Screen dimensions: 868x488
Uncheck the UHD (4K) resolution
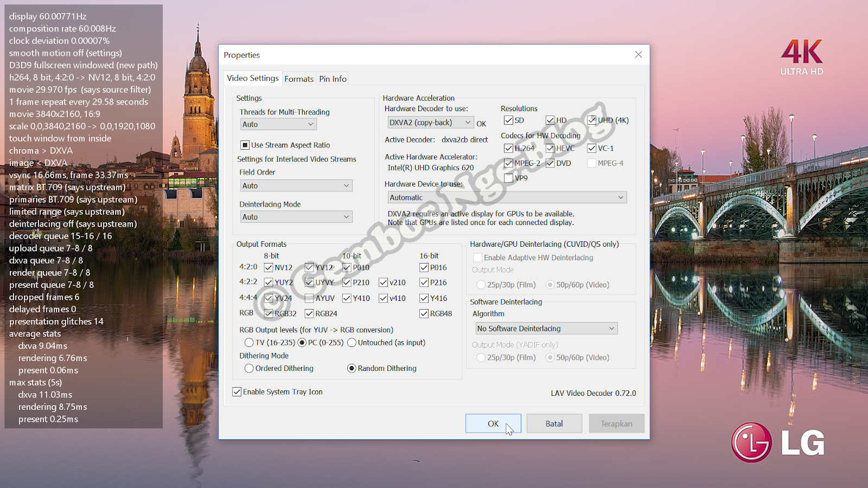click(591, 120)
